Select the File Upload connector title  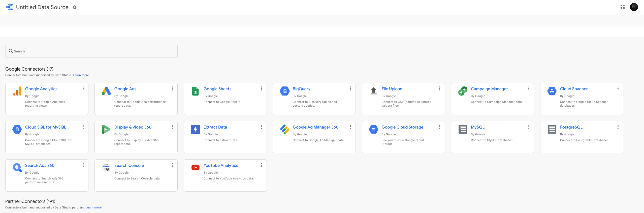pyautogui.click(x=392, y=89)
